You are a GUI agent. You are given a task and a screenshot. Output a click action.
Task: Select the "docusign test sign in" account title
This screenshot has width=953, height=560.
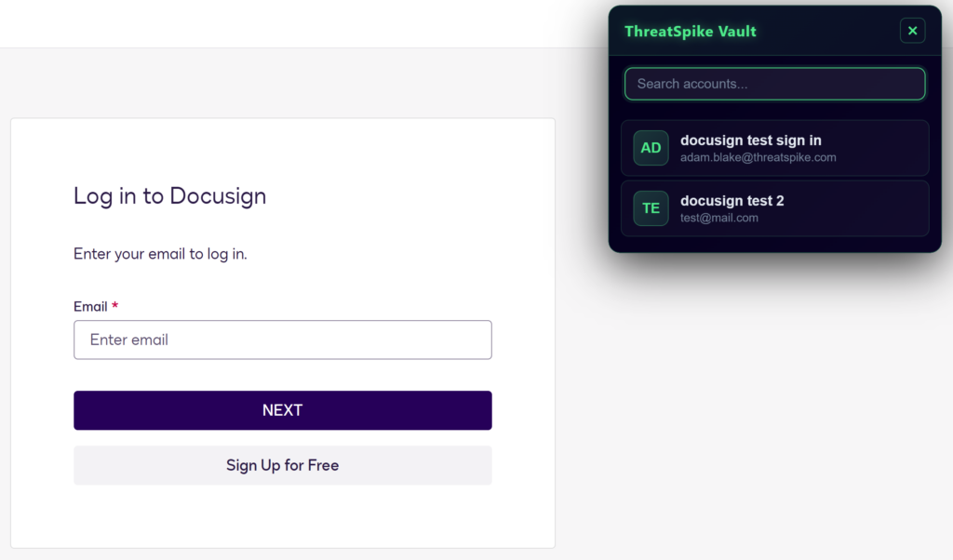click(x=750, y=140)
